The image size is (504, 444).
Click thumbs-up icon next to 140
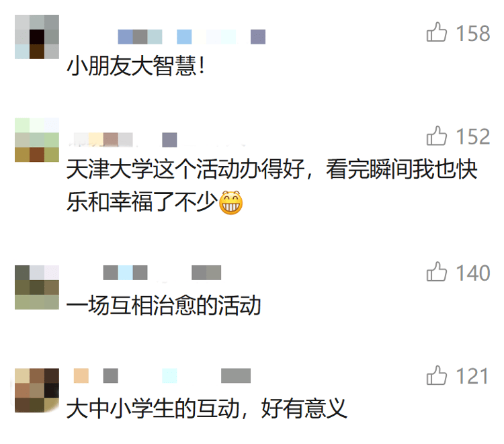[437, 272]
